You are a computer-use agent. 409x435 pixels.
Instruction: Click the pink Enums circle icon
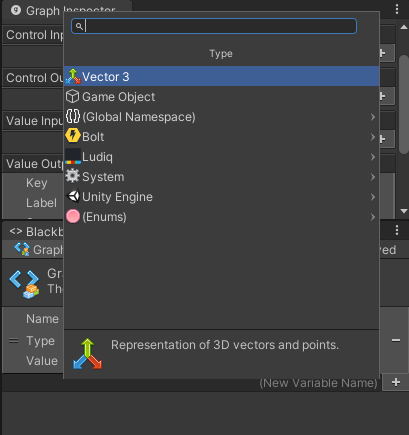point(73,216)
